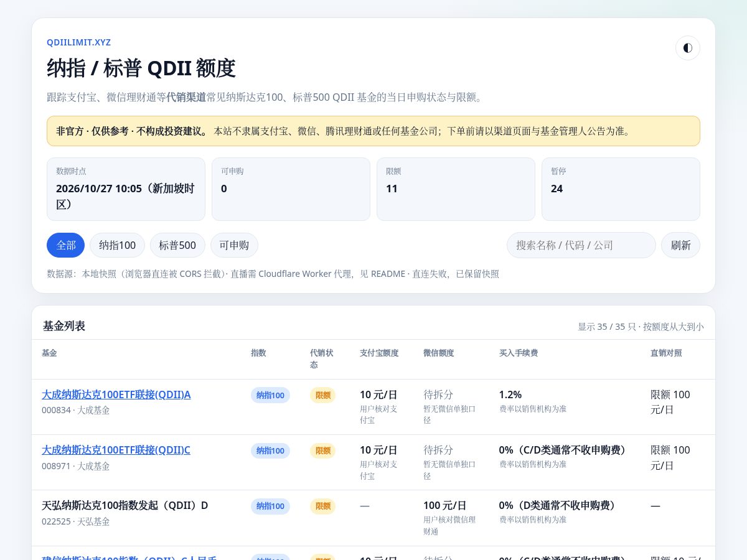This screenshot has height=560, width=747.
Task: Select the 纳指100 filter tab
Action: click(117, 245)
